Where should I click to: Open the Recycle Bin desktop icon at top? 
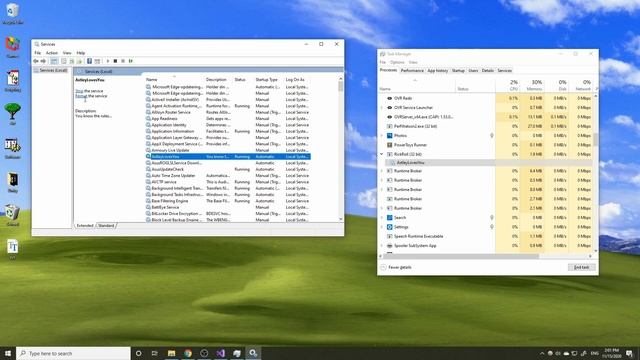tap(12, 13)
